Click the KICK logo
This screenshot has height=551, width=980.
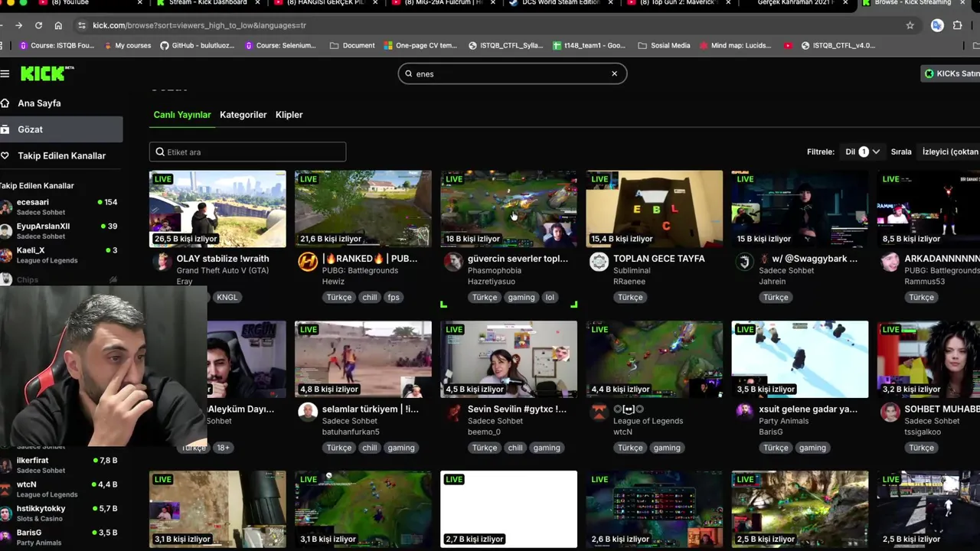click(47, 73)
